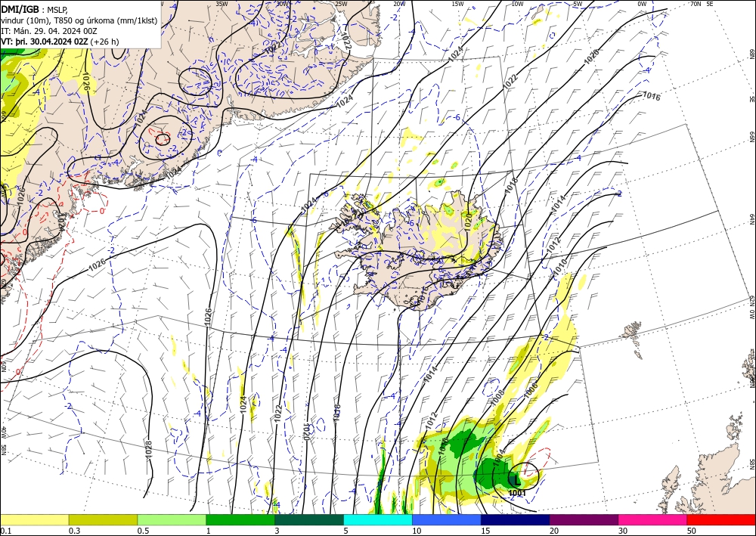Click the 1028 isobar label
This screenshot has height=536, width=756.
[148, 449]
